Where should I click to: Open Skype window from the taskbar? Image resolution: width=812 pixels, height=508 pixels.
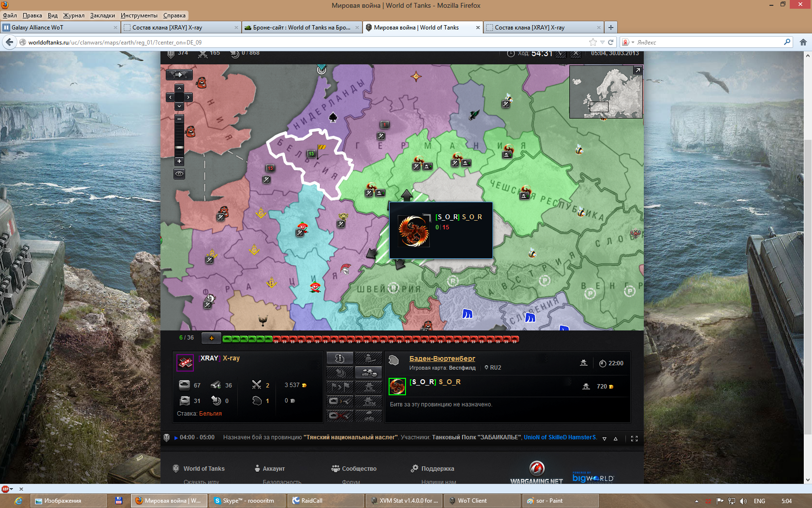(x=247, y=501)
